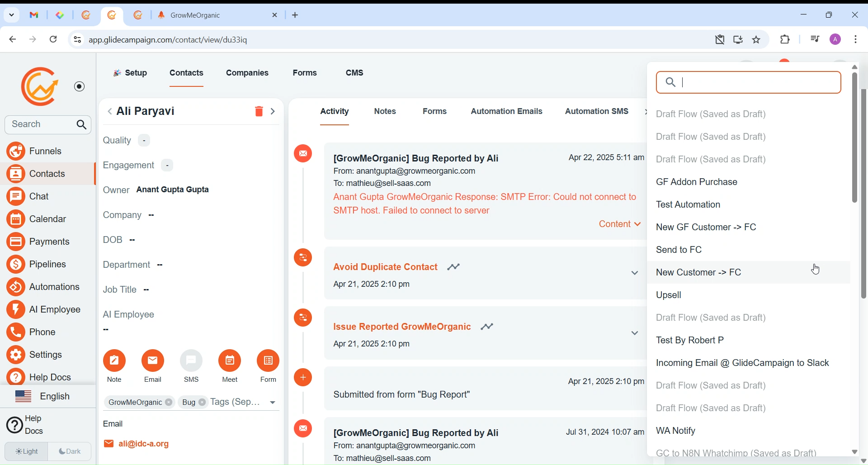Image resolution: width=868 pixels, height=465 pixels.
Task: Toggle the sidebar pin radio button
Action: point(80,87)
